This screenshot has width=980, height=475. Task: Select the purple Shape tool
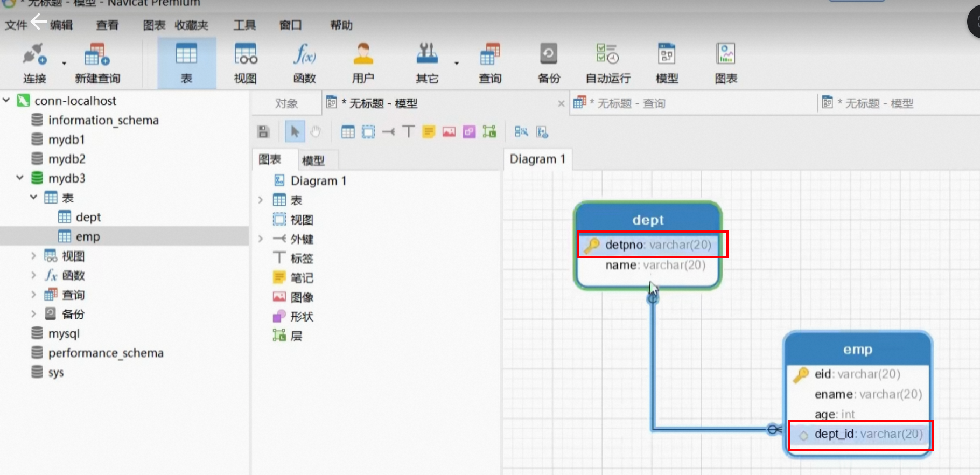[469, 132]
